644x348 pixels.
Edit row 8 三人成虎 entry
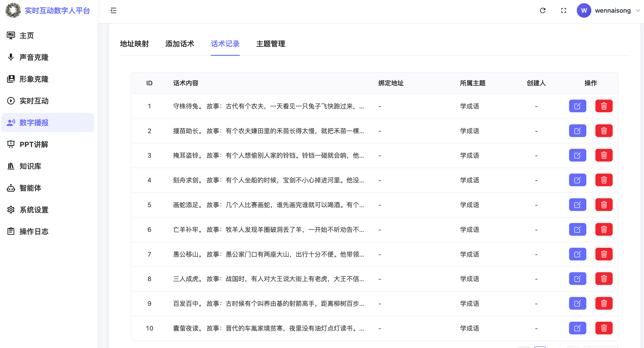[577, 279]
